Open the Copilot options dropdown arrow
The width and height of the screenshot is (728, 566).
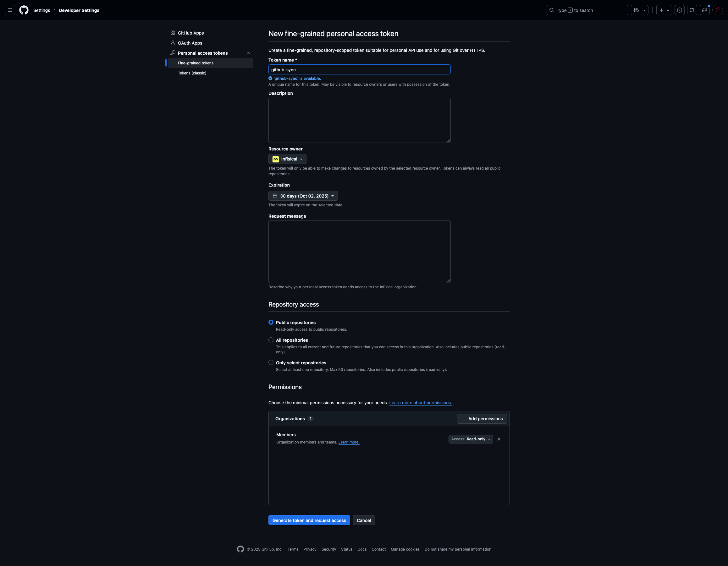pos(645,10)
